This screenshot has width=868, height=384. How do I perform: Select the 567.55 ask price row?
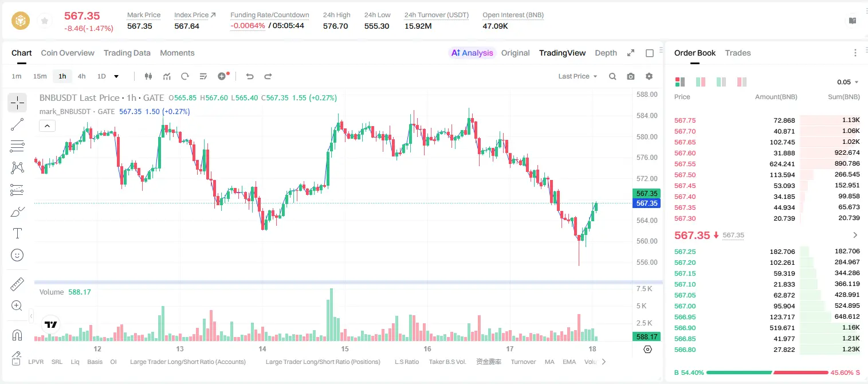[x=767, y=164]
